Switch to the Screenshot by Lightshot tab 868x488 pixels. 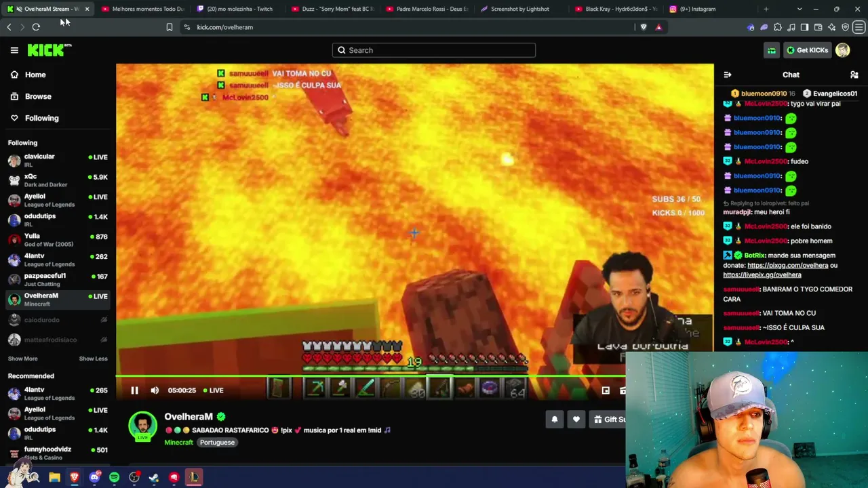[x=519, y=9]
